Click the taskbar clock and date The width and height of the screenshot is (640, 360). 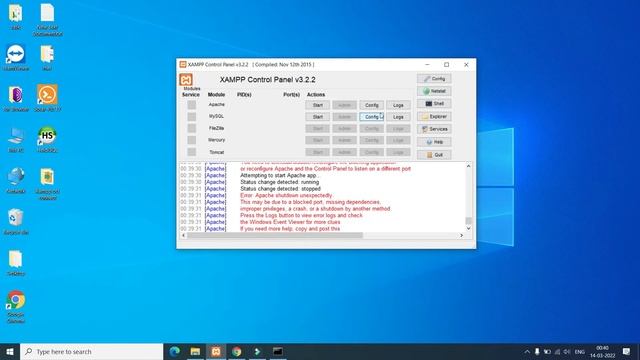pyautogui.click(x=602, y=351)
